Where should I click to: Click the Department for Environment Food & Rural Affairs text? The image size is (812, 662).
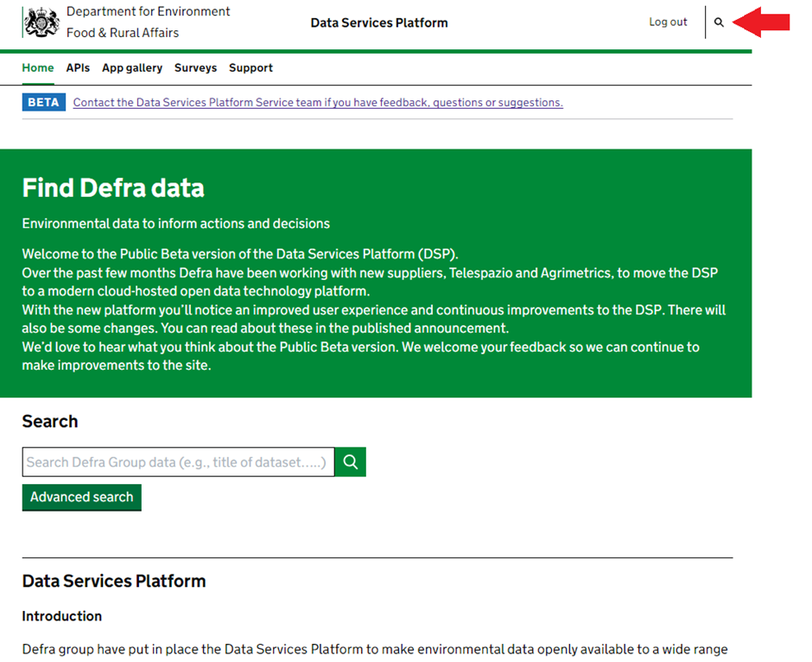(148, 22)
